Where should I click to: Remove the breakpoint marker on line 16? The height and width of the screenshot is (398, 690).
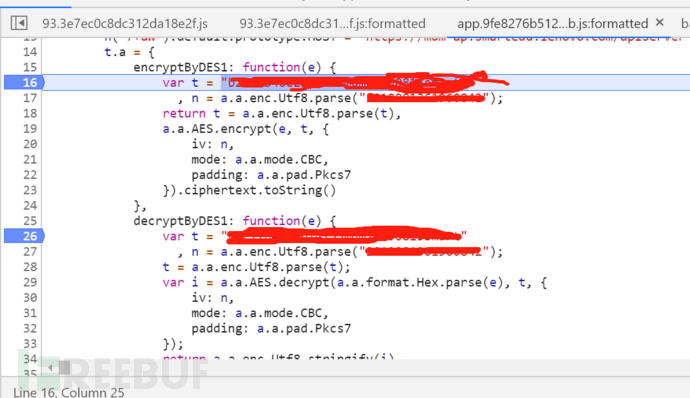[24, 83]
